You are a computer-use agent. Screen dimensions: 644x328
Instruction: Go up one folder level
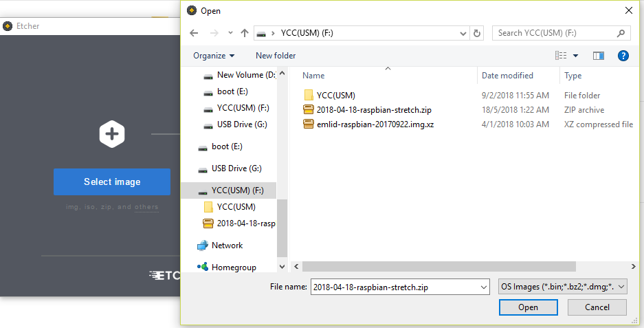pos(245,33)
